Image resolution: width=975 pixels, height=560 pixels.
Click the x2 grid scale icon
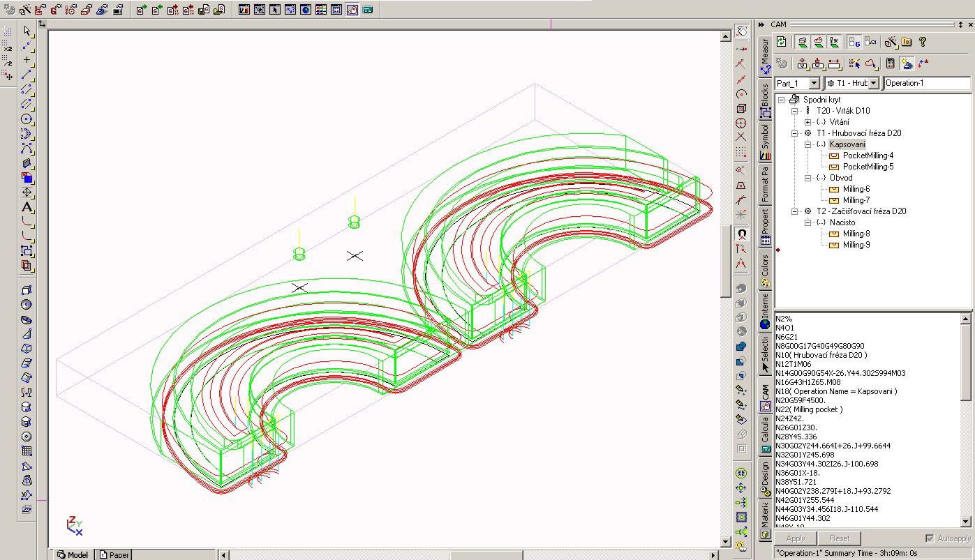click(x=8, y=46)
